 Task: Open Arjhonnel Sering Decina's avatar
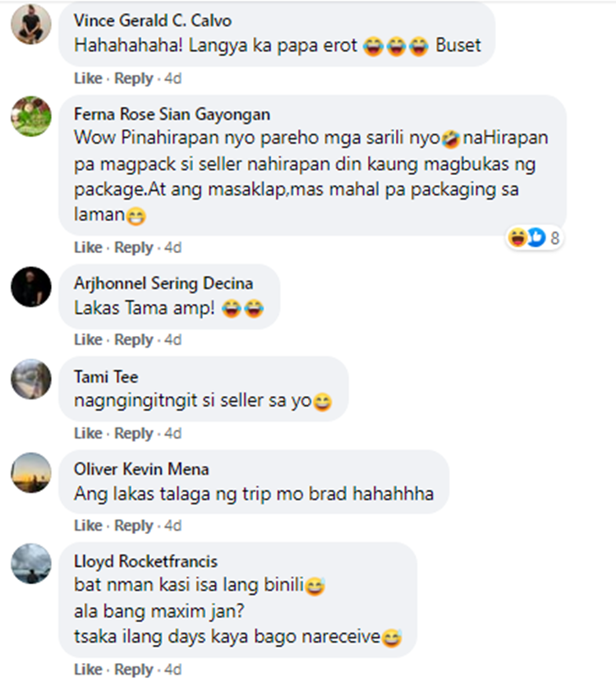click(31, 287)
